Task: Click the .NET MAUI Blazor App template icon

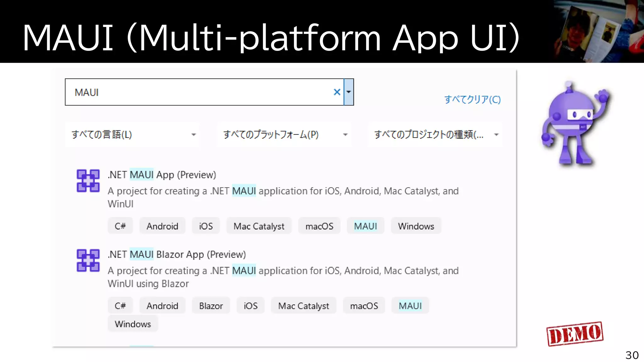Action: (x=88, y=261)
